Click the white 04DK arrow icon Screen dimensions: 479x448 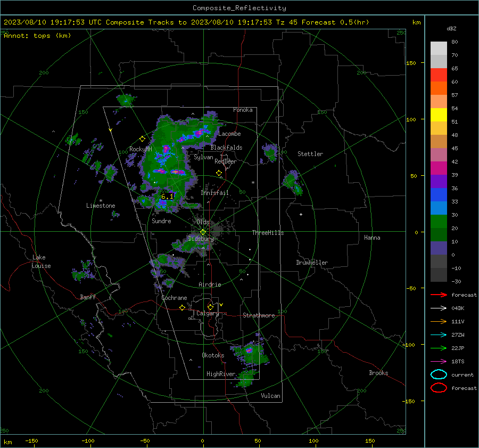click(439, 308)
